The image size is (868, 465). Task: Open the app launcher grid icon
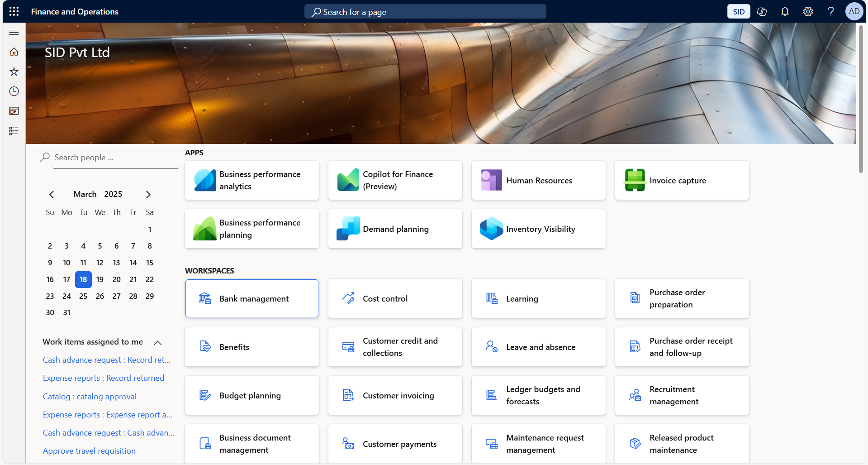coord(14,11)
